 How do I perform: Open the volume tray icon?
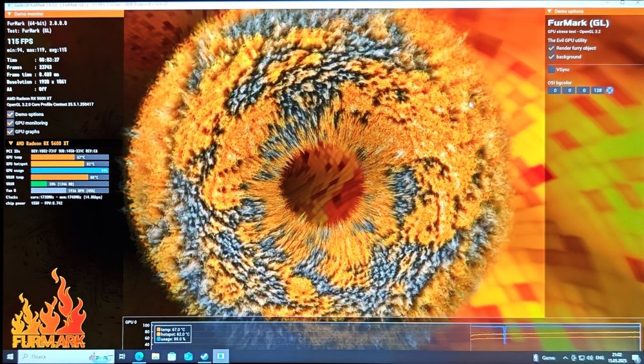[590, 358]
